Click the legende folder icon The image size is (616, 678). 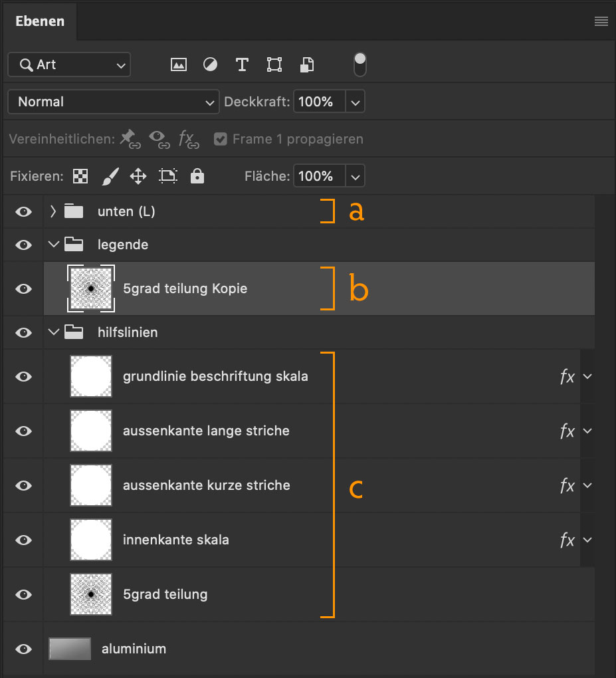click(x=74, y=245)
